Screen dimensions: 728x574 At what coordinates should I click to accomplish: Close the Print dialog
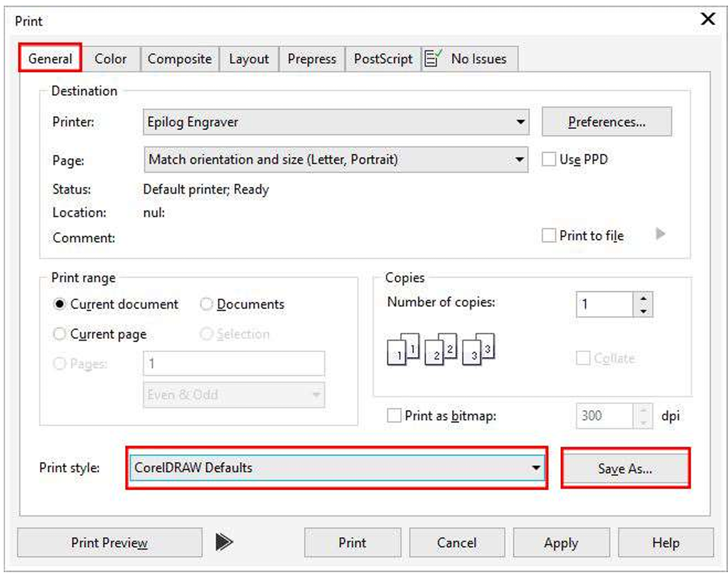click(707, 19)
